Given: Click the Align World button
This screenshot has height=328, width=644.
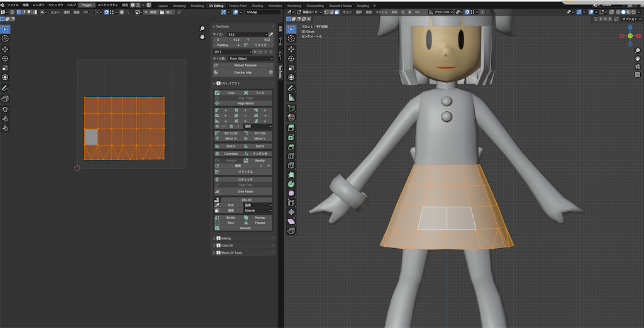Looking at the screenshot, I should 243,104.
